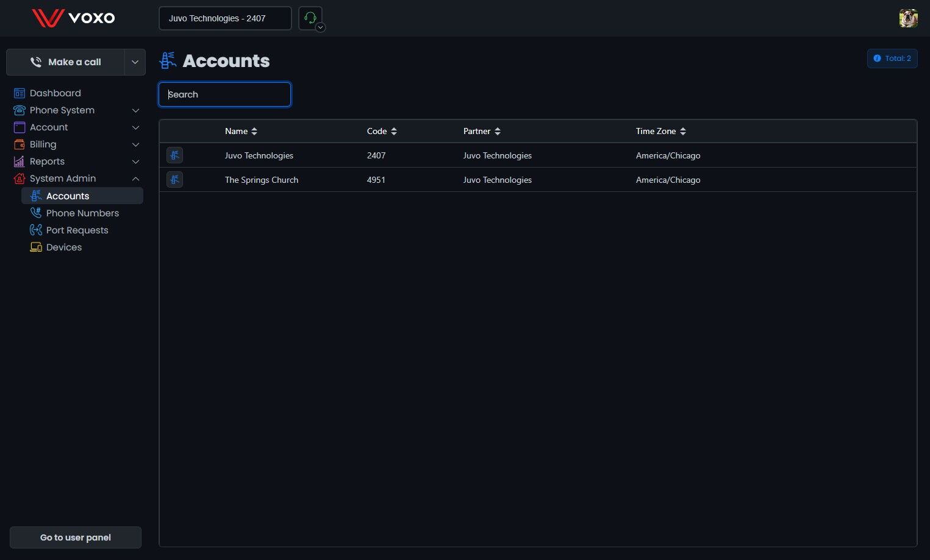Click America/Chicago in Juvo Technologies row
The width and height of the screenshot is (930, 560).
668,155
